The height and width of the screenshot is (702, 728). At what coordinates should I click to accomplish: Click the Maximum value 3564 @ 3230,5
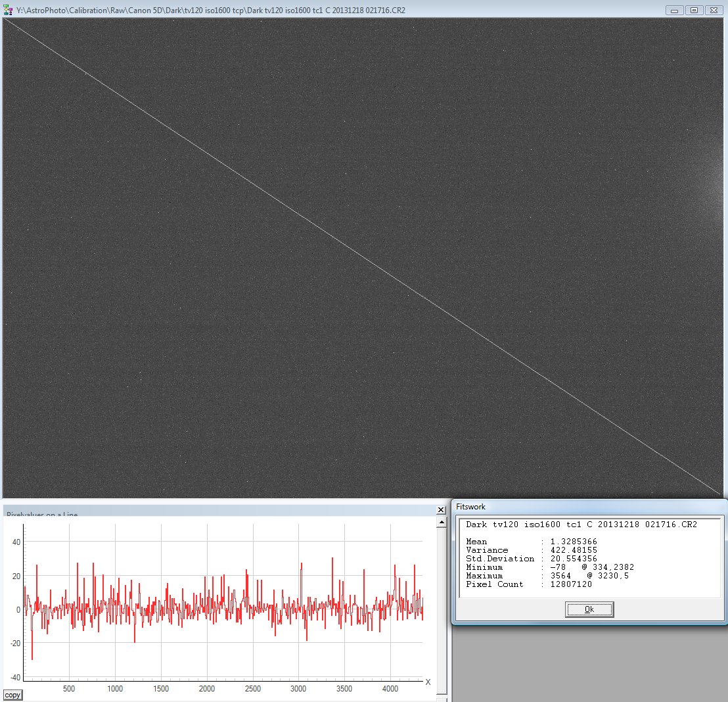point(589,576)
